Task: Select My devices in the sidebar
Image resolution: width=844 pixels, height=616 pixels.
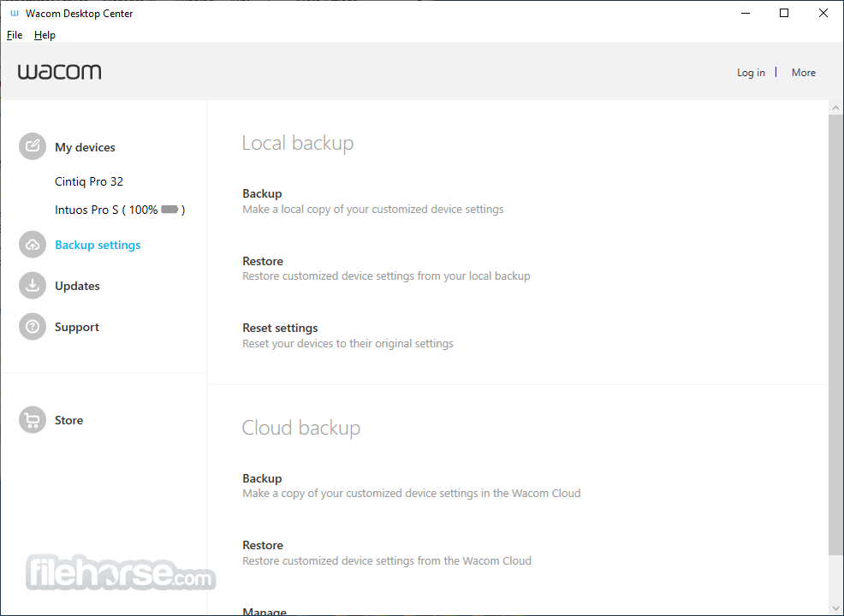Action: (x=85, y=147)
